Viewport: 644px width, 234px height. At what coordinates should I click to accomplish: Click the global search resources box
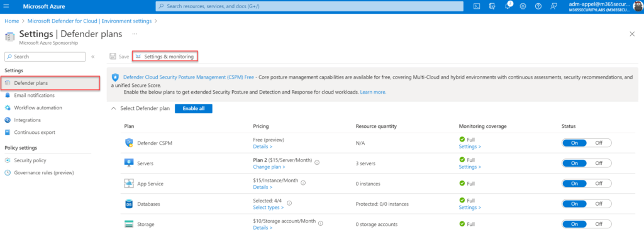pyautogui.click(x=309, y=6)
